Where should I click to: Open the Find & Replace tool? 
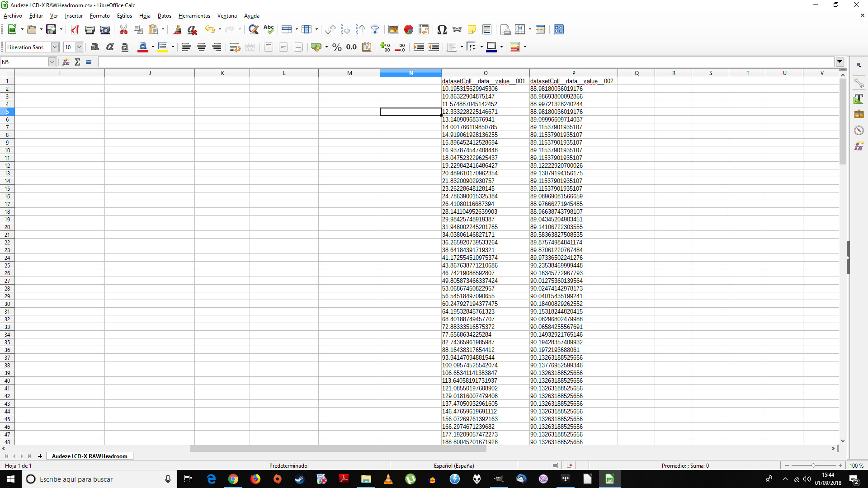pos(254,30)
